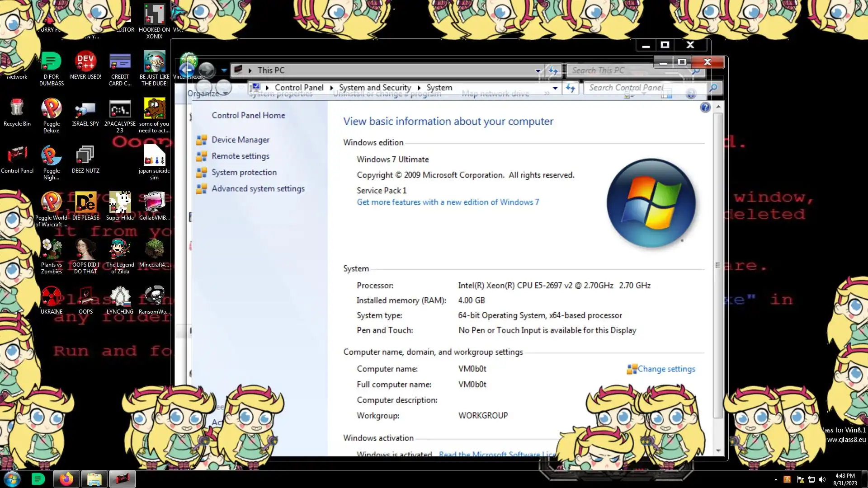Click the refresh button beside the address bar

[x=571, y=88]
